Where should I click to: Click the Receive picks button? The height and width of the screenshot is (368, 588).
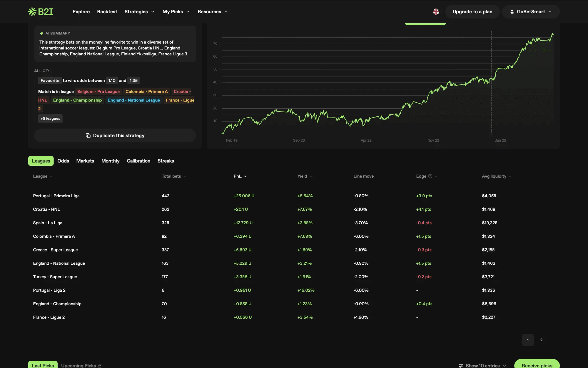[537, 364]
